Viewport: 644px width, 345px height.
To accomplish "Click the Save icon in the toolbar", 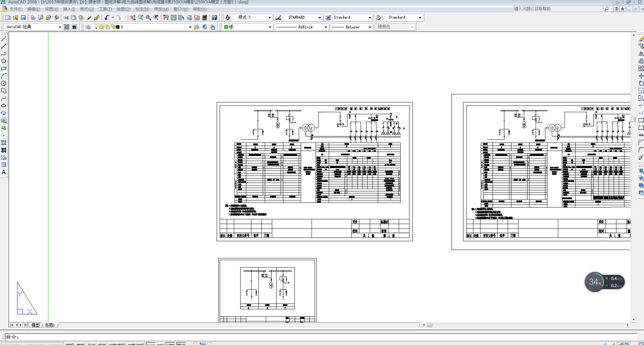I will tap(23, 18).
